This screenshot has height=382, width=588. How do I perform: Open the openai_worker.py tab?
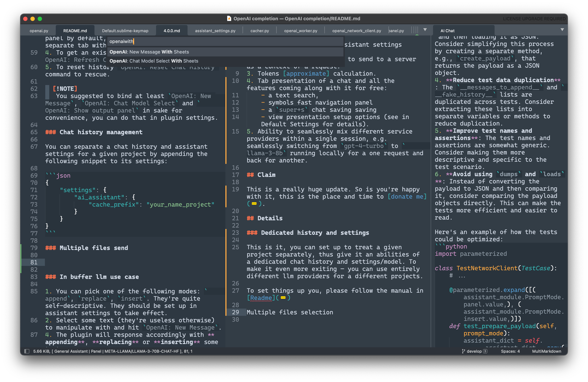click(300, 31)
